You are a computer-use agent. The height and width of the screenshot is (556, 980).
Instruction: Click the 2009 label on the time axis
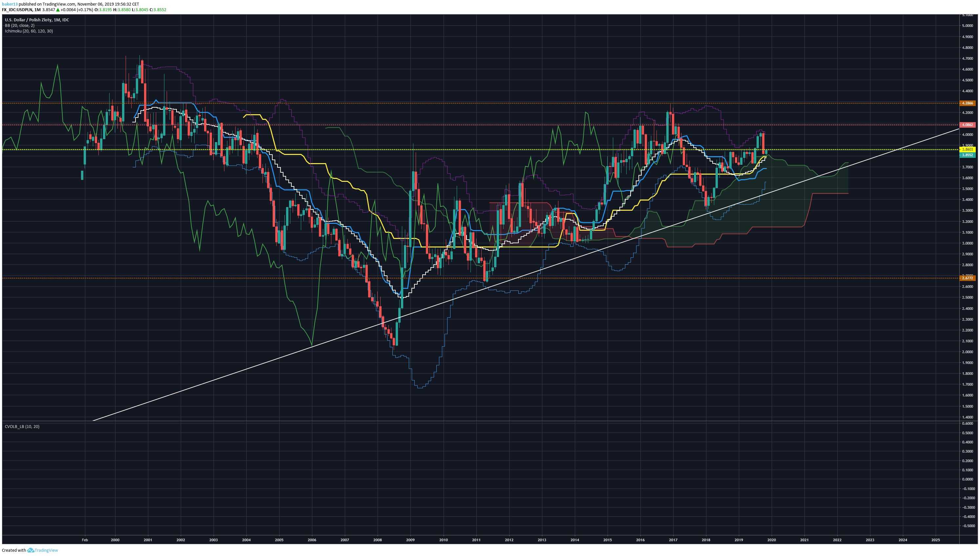(x=410, y=540)
